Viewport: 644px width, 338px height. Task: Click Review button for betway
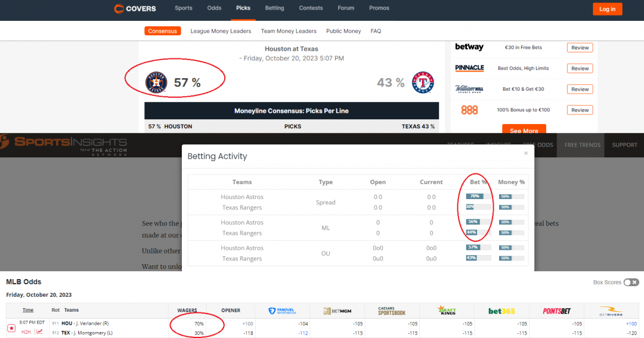580,48
